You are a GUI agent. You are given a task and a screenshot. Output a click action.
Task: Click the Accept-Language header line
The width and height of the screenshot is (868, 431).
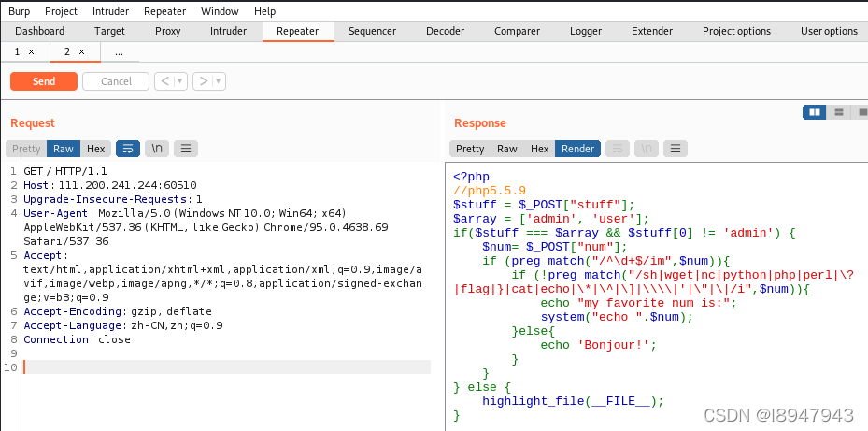click(x=123, y=325)
